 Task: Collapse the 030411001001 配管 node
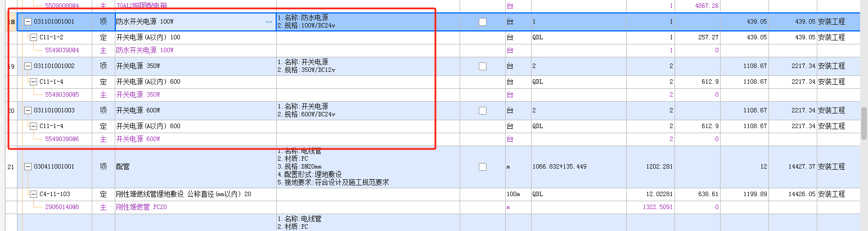coord(28,167)
